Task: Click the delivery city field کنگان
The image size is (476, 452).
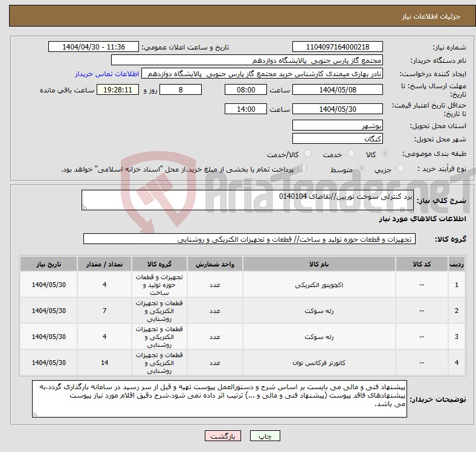Action: pos(338,138)
